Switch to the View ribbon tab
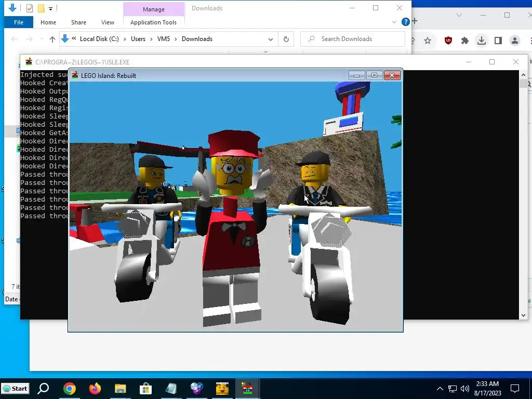532x399 pixels. [x=108, y=22]
